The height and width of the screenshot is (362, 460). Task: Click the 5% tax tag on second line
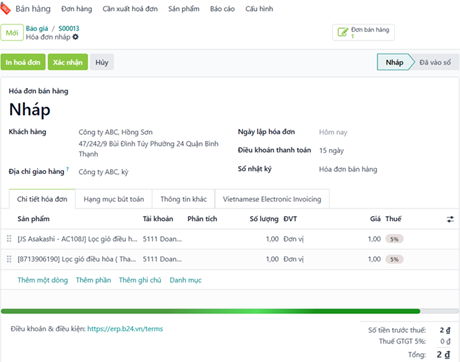coord(394,259)
